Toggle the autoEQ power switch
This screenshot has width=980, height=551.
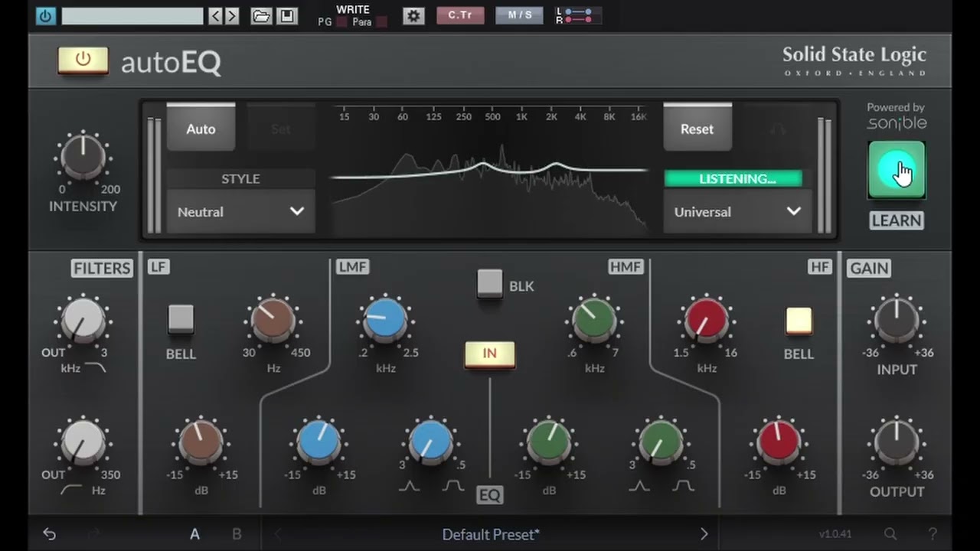point(83,60)
